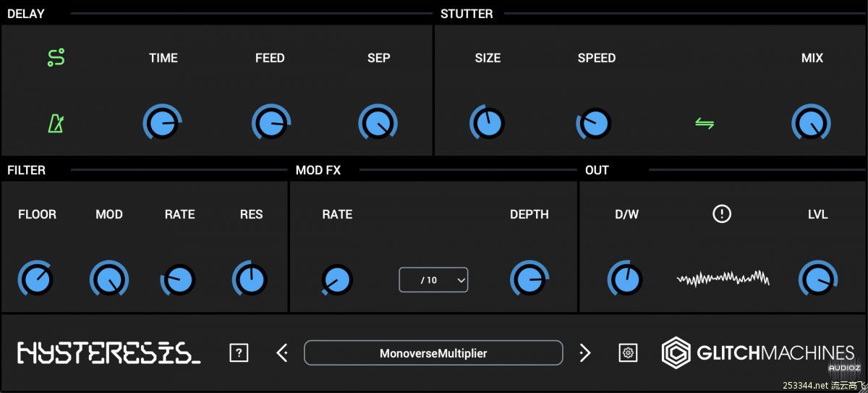The width and height of the screenshot is (868, 393).
Task: Toggle the stutter reverse arrows icon
Action: pyautogui.click(x=705, y=124)
